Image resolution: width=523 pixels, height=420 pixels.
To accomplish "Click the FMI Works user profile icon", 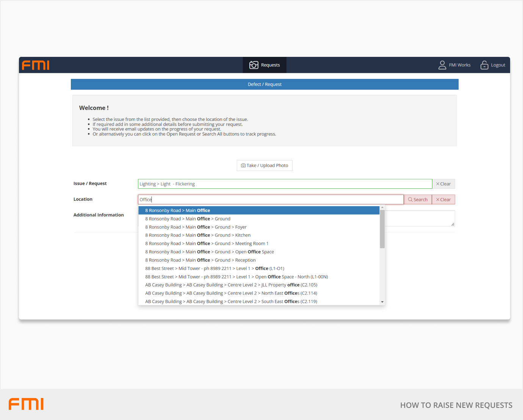I will pyautogui.click(x=442, y=65).
